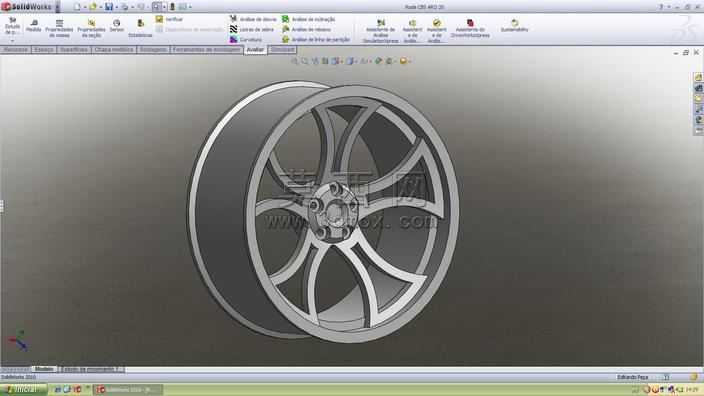Viewport: 704px width, 396px height.
Task: Open Assistente do DriveWorksXpress
Action: pos(470,28)
